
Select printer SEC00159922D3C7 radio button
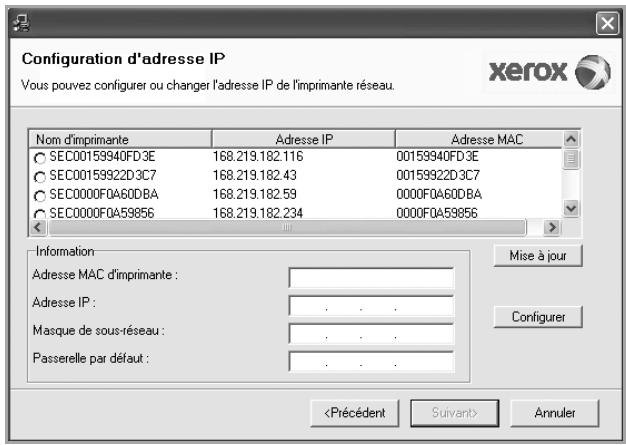[x=40, y=177]
